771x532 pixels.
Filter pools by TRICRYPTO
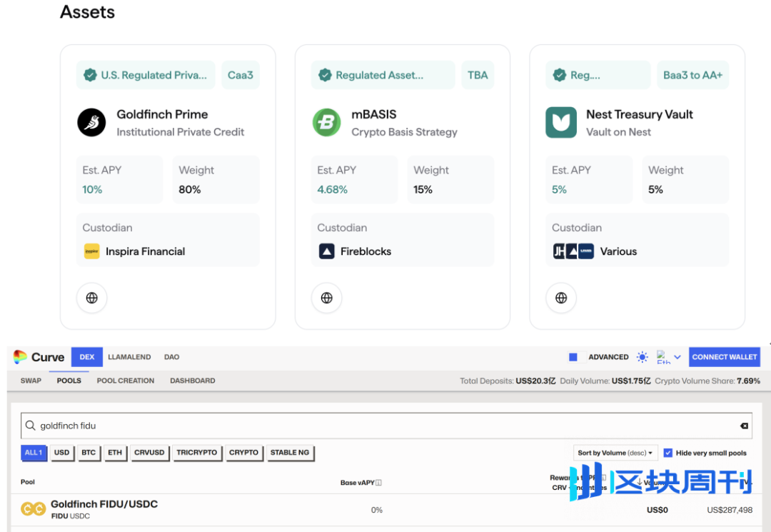coord(197,452)
